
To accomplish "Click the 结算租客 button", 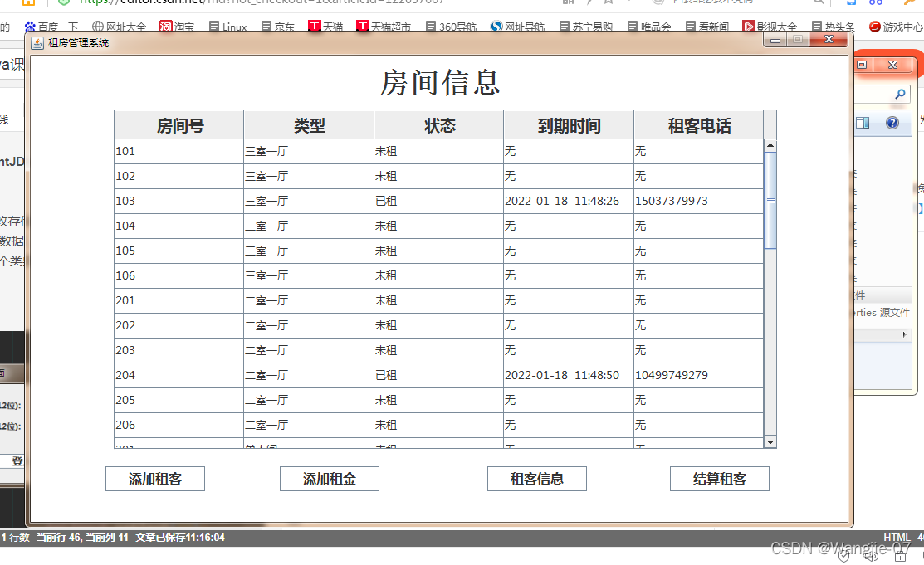I will point(720,479).
